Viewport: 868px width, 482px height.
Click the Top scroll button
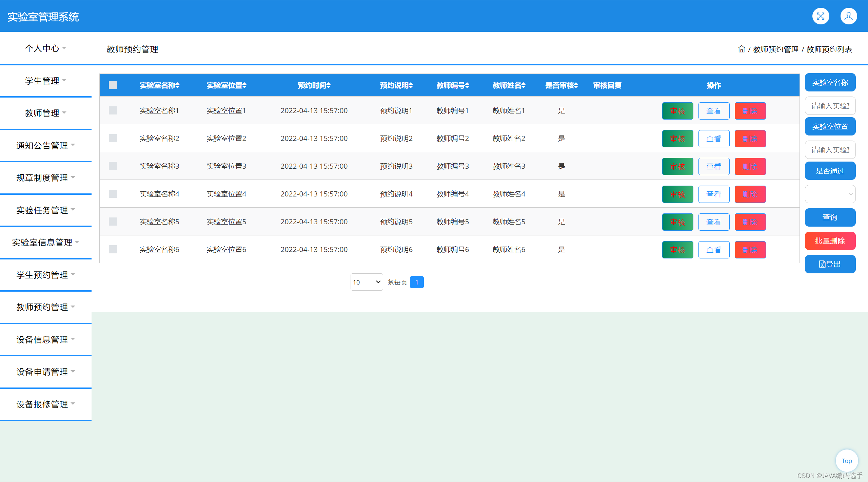847,461
